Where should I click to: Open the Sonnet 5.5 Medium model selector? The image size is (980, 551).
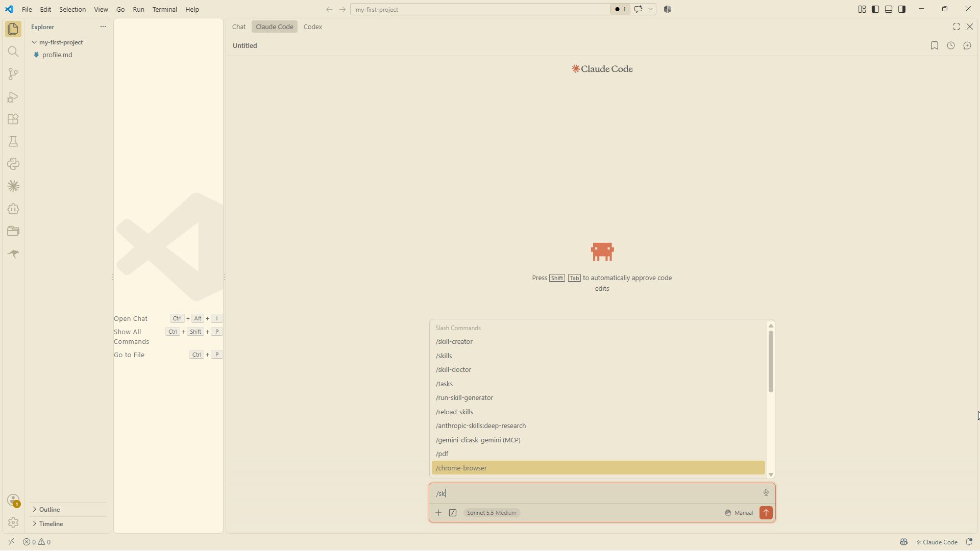[492, 513]
